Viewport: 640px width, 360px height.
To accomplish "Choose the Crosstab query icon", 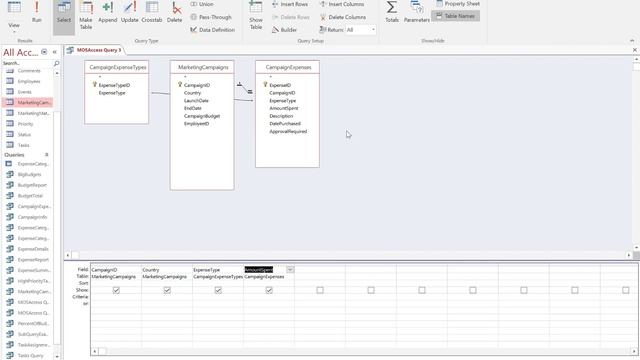I will [152, 12].
